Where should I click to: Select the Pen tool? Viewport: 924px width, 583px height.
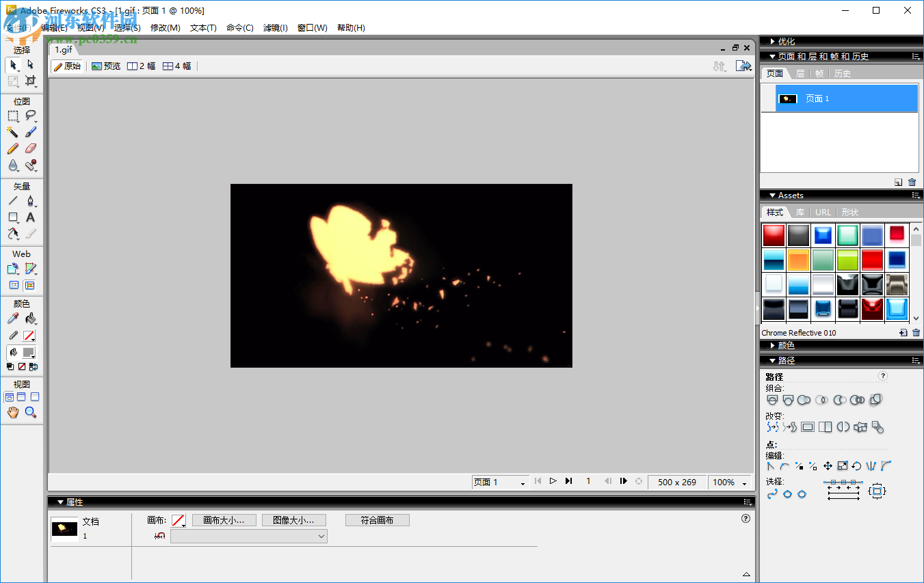[x=31, y=200]
